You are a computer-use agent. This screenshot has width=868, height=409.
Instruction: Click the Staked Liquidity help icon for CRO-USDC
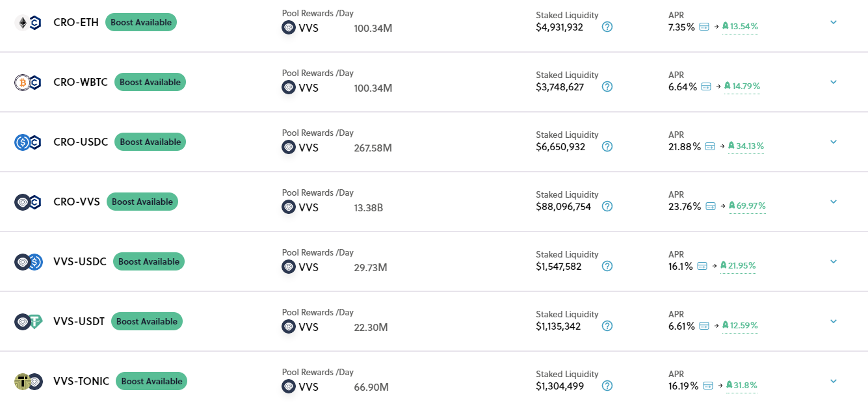(607, 146)
